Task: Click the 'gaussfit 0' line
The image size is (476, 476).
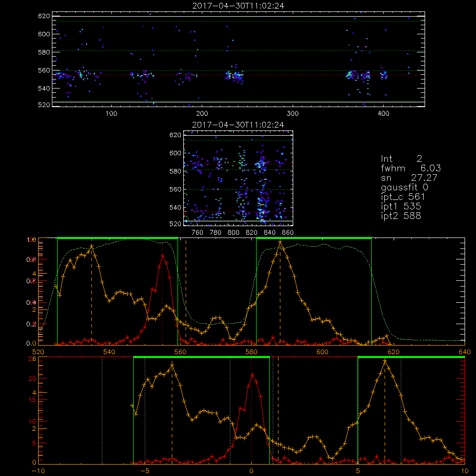Action: coord(404,187)
